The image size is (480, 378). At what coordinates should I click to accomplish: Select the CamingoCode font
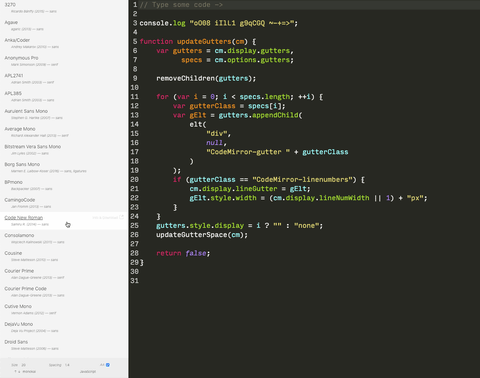click(x=20, y=200)
